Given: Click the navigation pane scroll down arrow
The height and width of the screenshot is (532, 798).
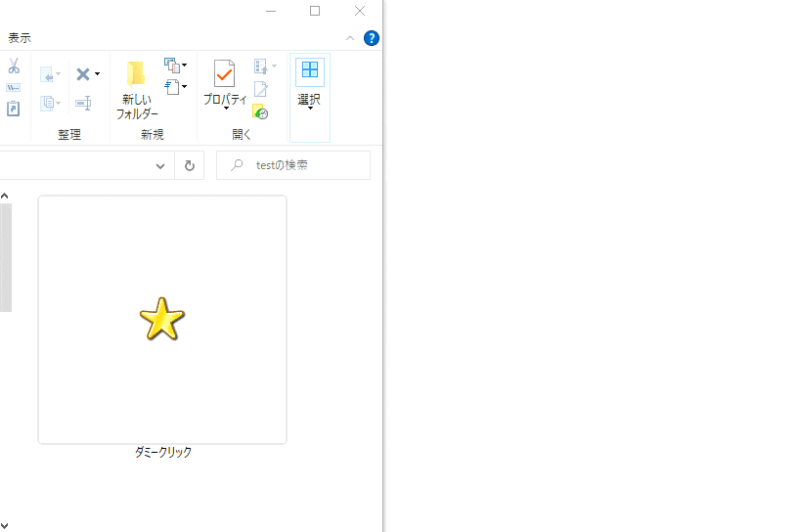Looking at the screenshot, I should pyautogui.click(x=5, y=526).
